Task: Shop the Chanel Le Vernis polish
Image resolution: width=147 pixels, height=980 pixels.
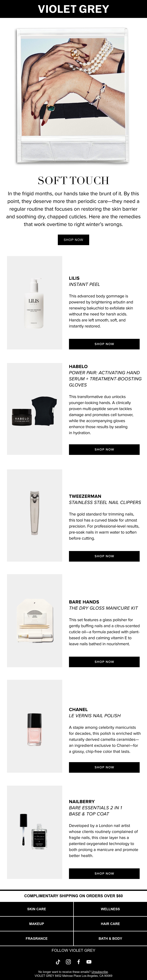Action: click(104, 767)
